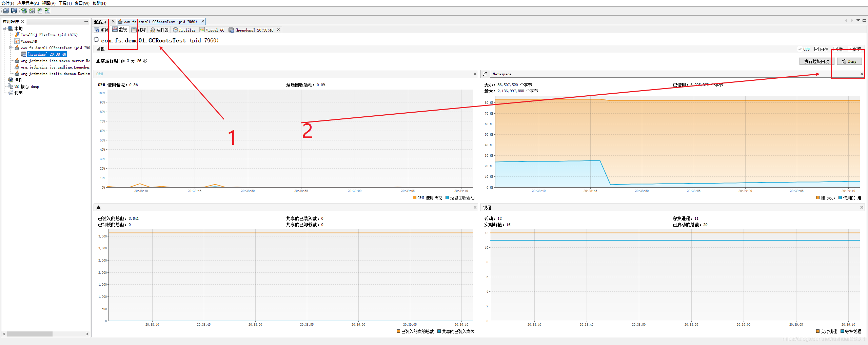Click the heapdump sub-tab icon
This screenshot has height=345, width=868.
[x=231, y=30]
